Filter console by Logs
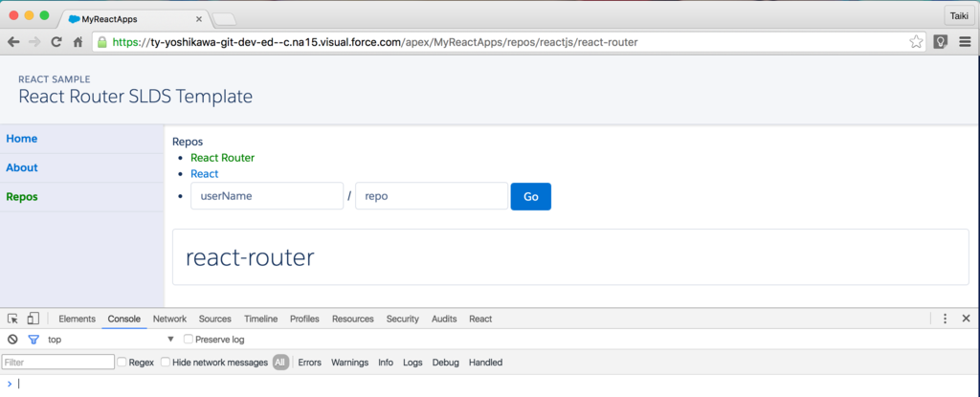 (x=412, y=362)
